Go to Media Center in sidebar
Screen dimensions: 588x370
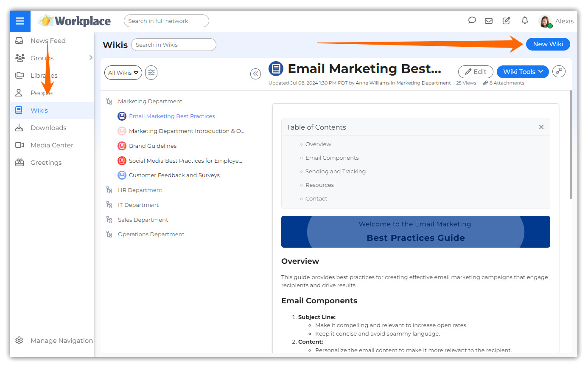(52, 145)
